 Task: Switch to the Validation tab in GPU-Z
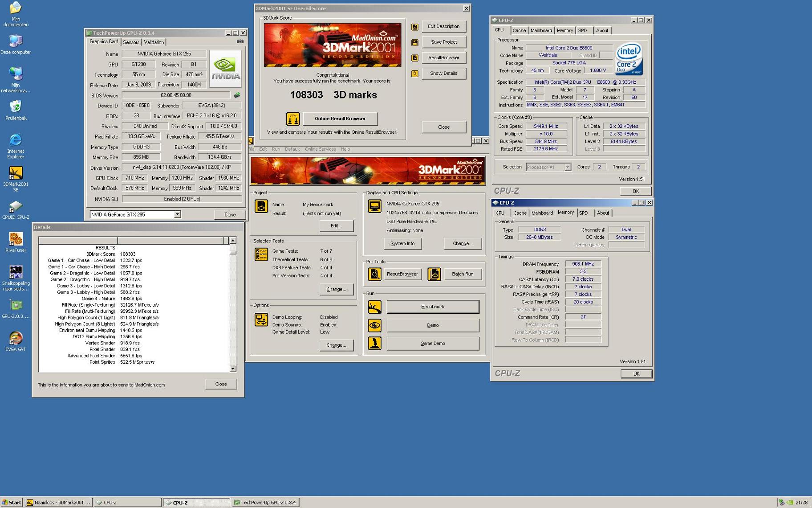point(154,42)
